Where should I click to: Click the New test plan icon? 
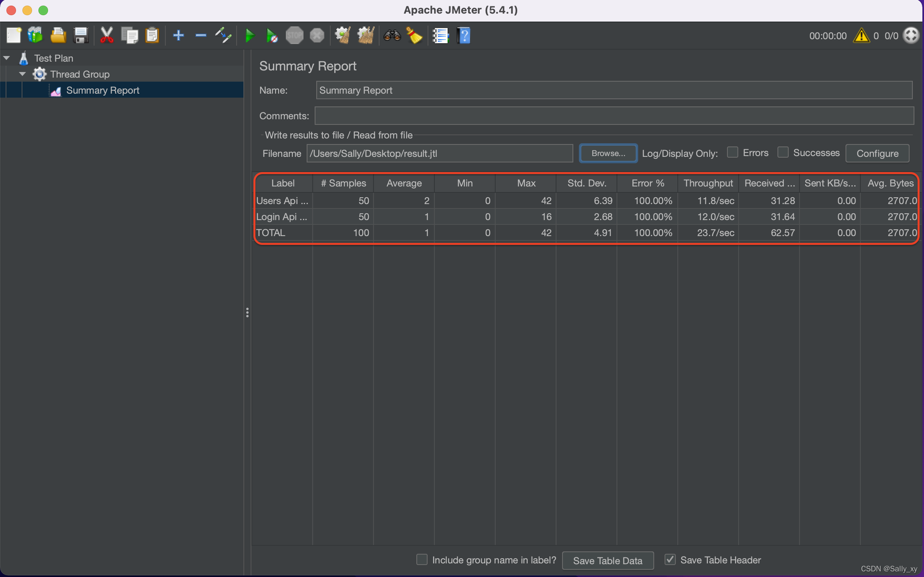13,36
